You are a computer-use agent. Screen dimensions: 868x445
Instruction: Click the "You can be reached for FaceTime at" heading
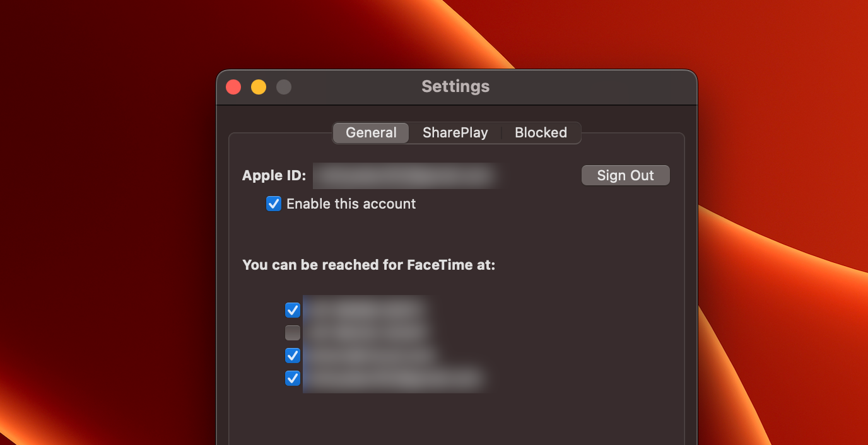coord(369,265)
